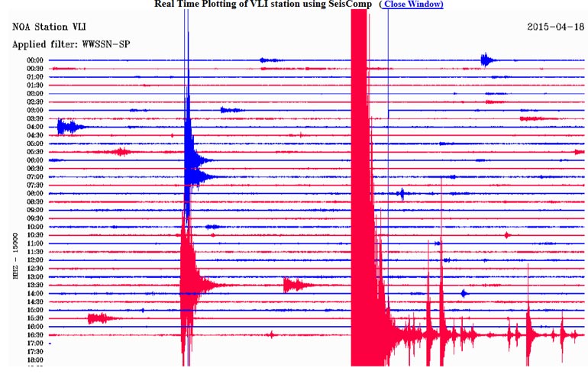Click the blue event at right of 00:00 trace
The width and height of the screenshot is (588, 384).
tap(486, 60)
